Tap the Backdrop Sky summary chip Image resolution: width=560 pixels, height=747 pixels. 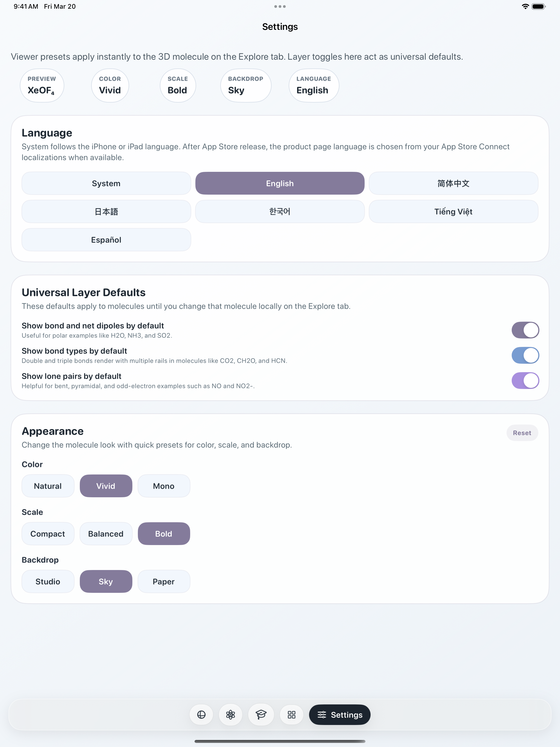(246, 86)
